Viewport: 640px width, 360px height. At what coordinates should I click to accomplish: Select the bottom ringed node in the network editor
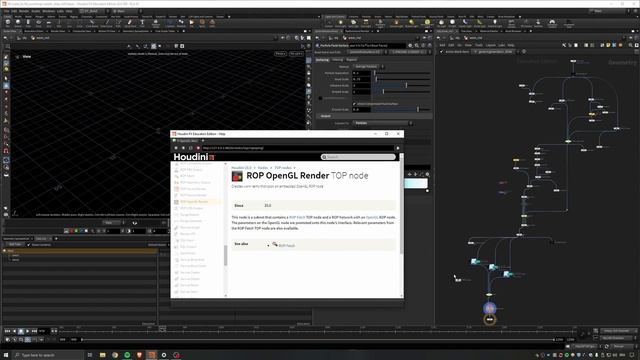[x=490, y=320]
